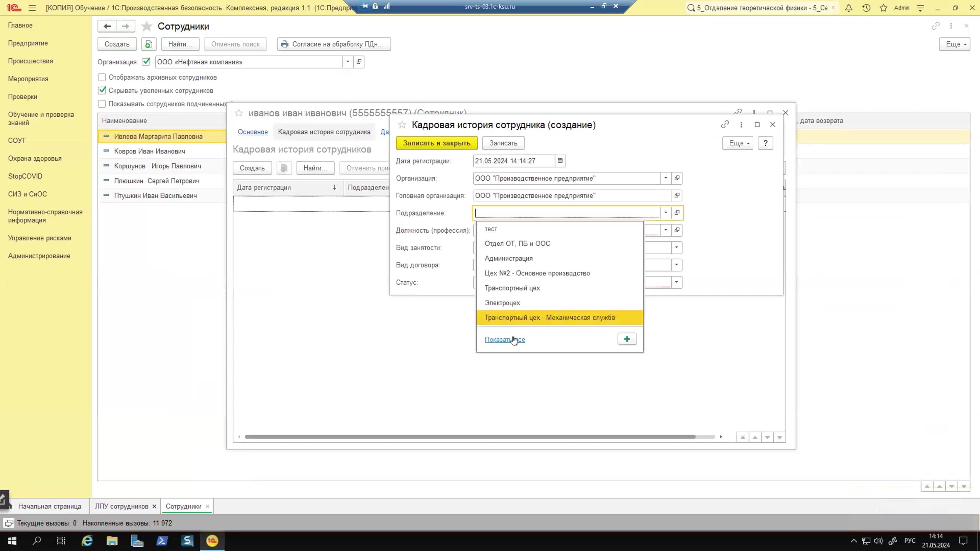This screenshot has width=980, height=551.
Task: Open organization filter value form icon
Action: [x=359, y=62]
